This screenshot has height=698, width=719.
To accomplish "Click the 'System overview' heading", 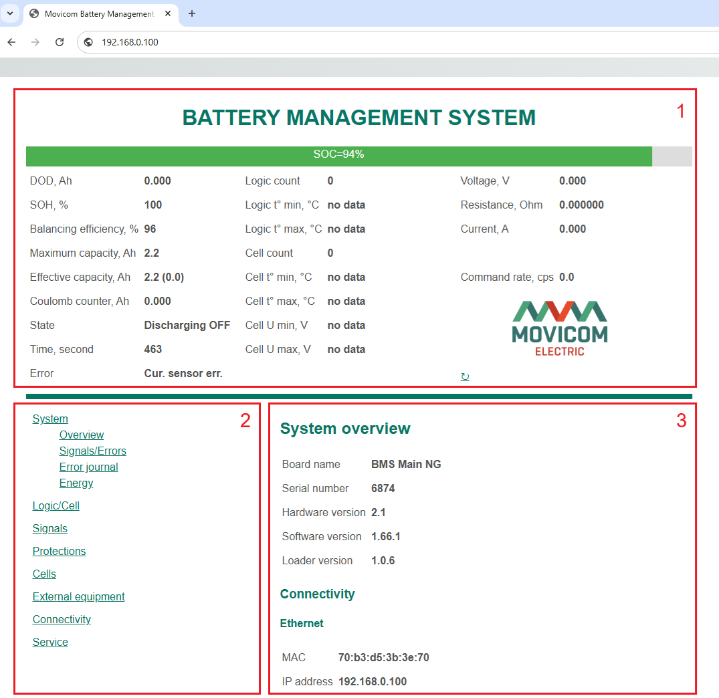I will (345, 428).
